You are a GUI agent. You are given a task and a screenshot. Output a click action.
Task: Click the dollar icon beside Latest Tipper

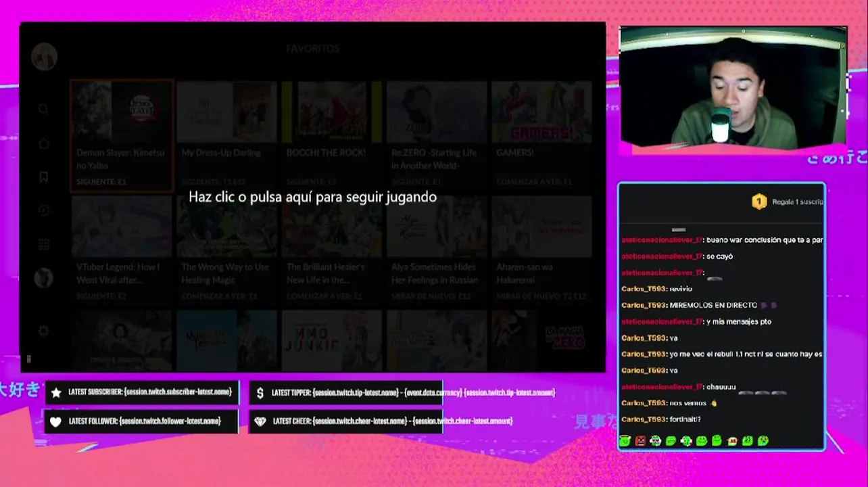[260, 392]
